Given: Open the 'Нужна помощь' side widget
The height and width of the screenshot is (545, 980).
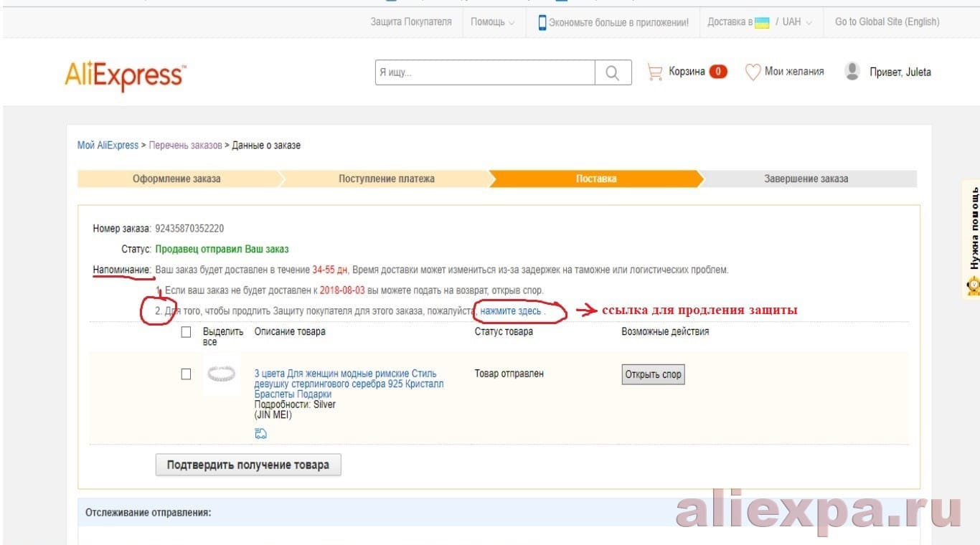Looking at the screenshot, I should [971, 238].
